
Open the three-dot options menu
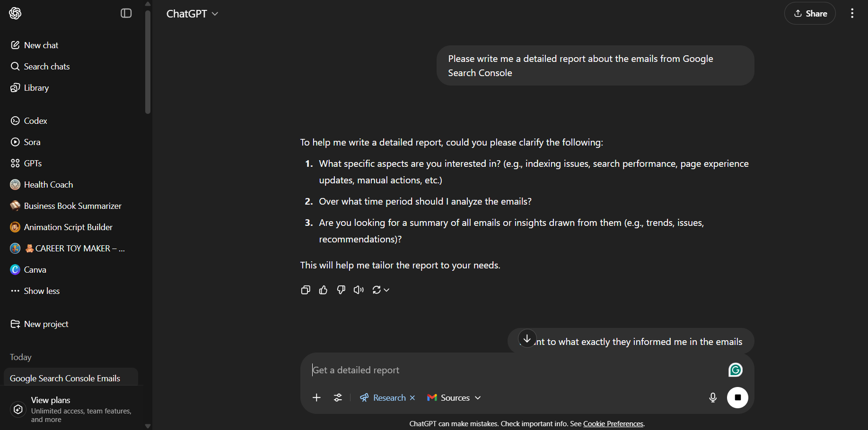pos(852,13)
